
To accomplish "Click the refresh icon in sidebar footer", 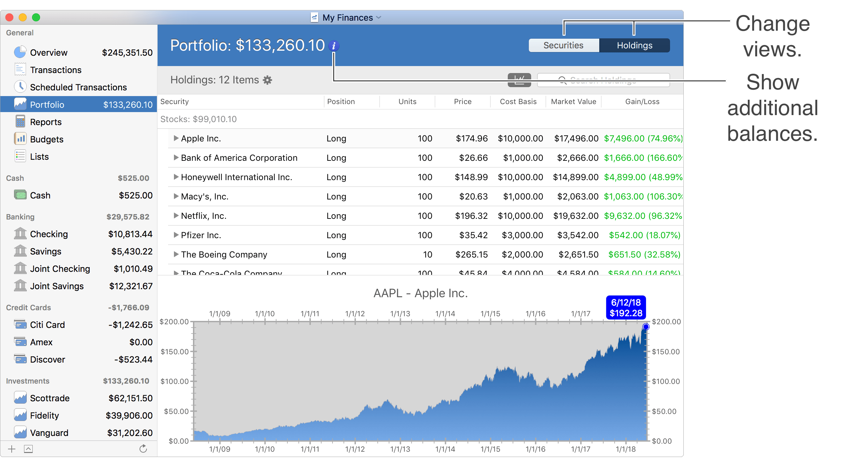I will pyautogui.click(x=143, y=449).
